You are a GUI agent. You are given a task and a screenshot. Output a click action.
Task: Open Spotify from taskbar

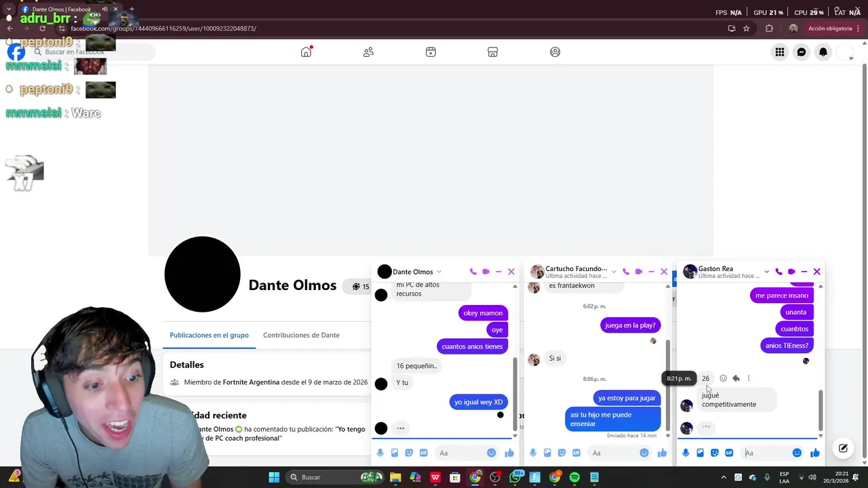coord(574,477)
